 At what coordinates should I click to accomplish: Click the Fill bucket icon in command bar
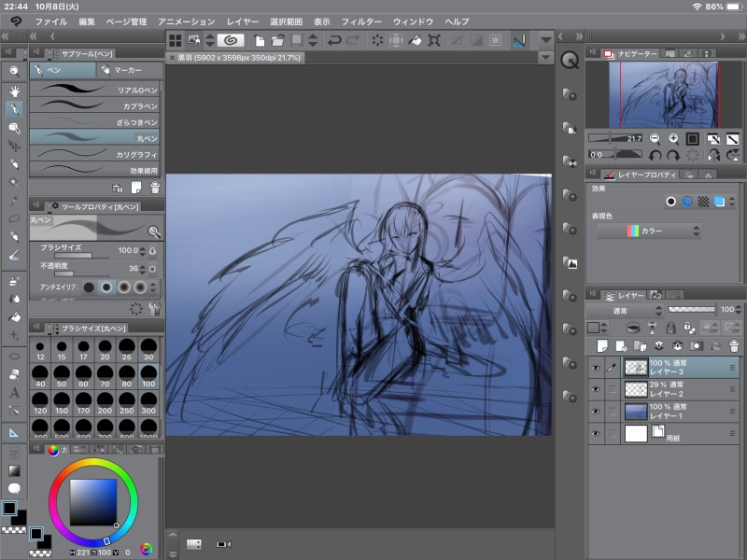(415, 40)
